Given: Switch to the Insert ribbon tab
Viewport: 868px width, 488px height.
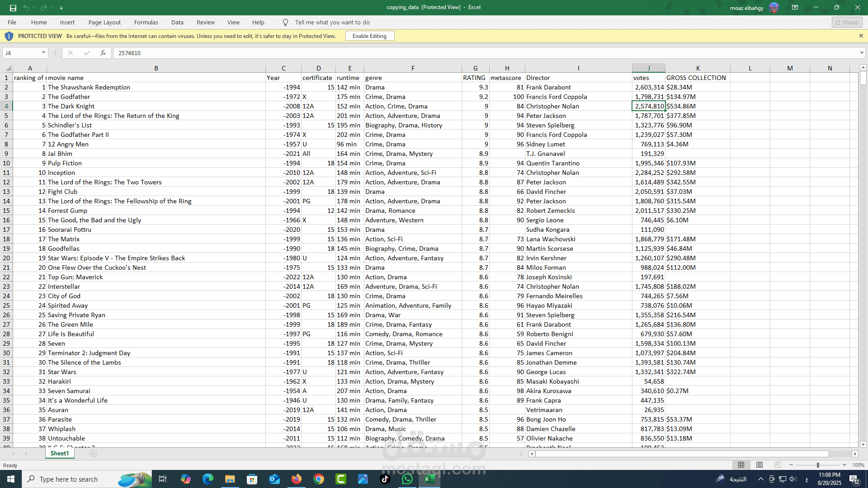Looking at the screenshot, I should pyautogui.click(x=67, y=22).
